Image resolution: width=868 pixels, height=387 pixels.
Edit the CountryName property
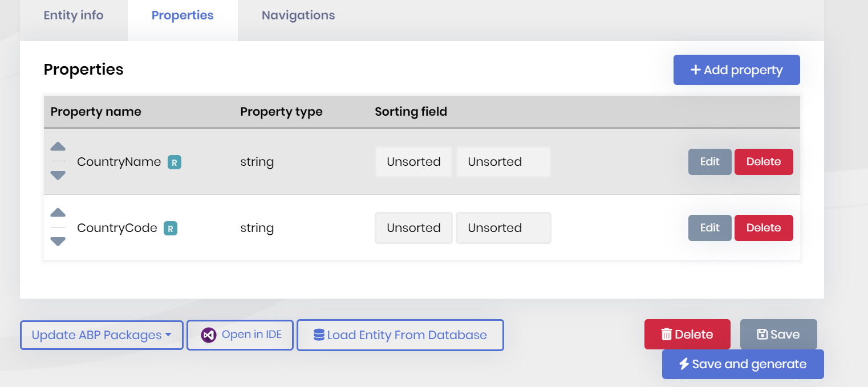tap(709, 162)
